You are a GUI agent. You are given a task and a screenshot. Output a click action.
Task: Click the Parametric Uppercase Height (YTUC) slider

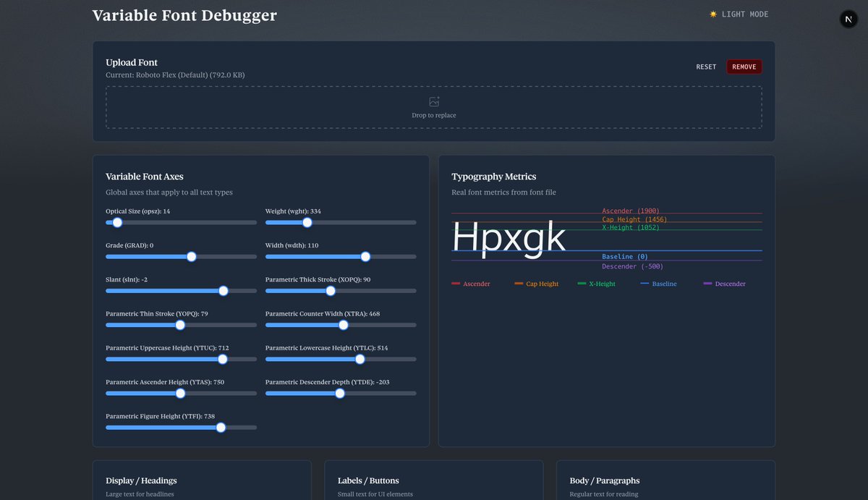181,360
